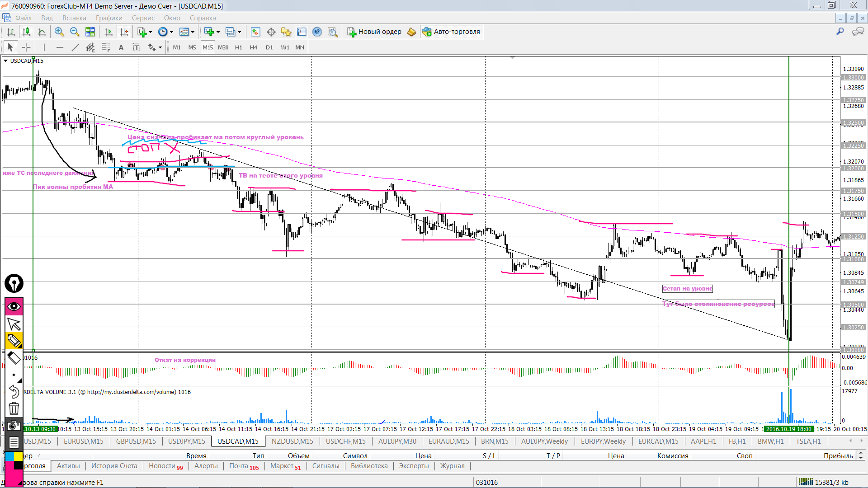The height and width of the screenshot is (488, 868).
Task: Open Market Watch window icon
Action: 255,32
